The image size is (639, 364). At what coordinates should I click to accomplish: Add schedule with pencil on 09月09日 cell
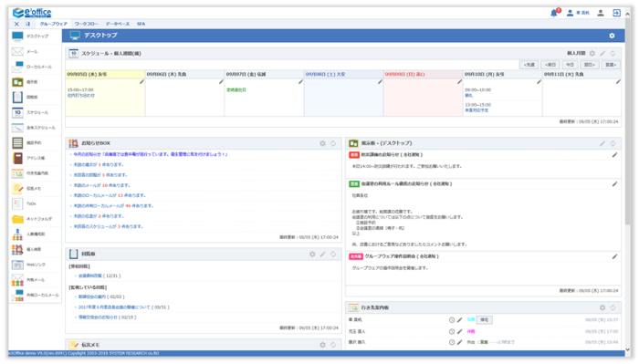[459, 82]
